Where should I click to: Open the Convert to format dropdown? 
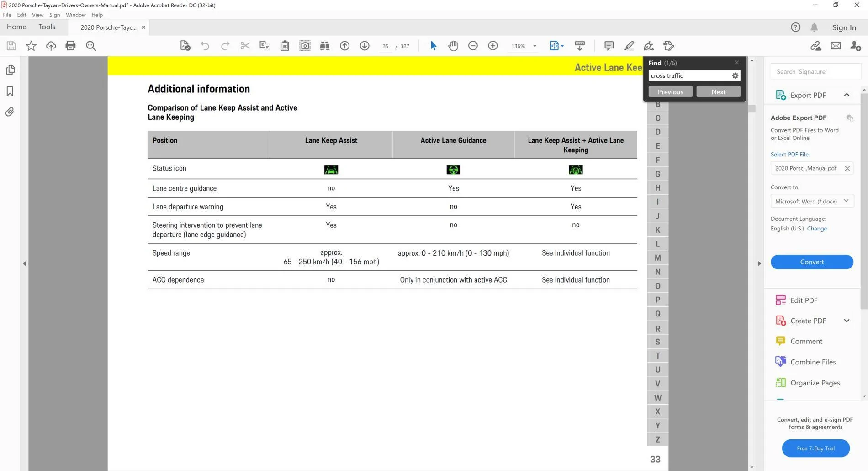[x=812, y=201]
